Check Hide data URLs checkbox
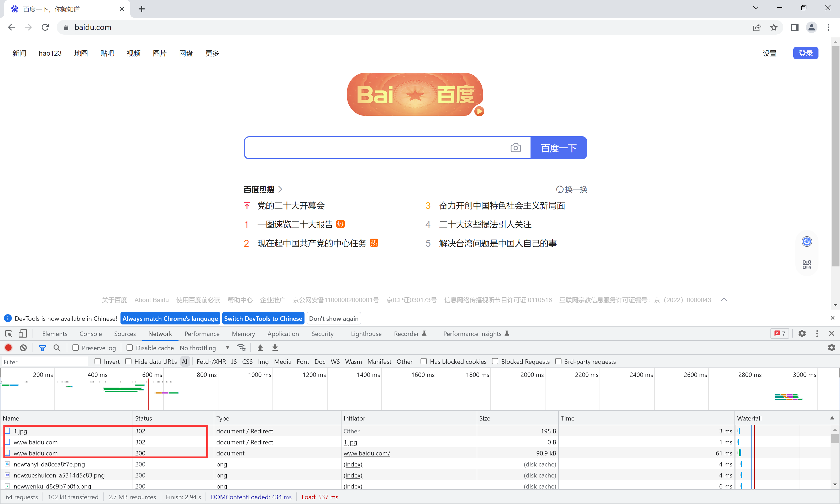 [x=128, y=361]
